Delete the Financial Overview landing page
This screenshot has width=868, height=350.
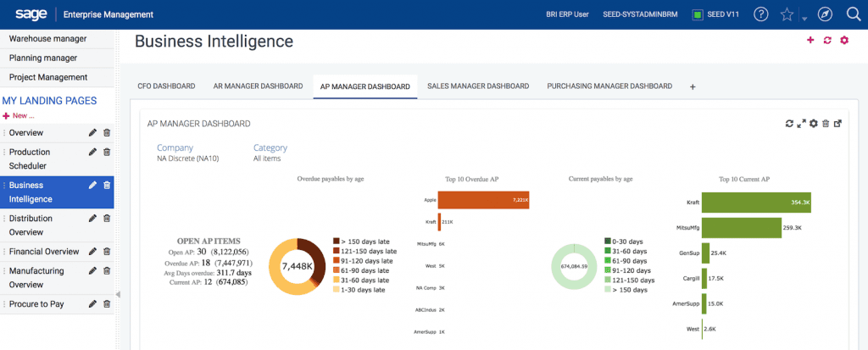click(x=107, y=252)
